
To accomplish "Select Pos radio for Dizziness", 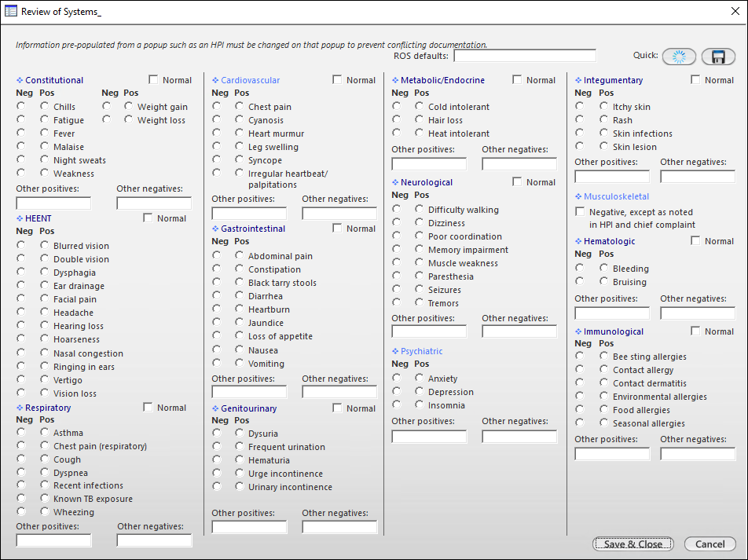I will [x=420, y=222].
